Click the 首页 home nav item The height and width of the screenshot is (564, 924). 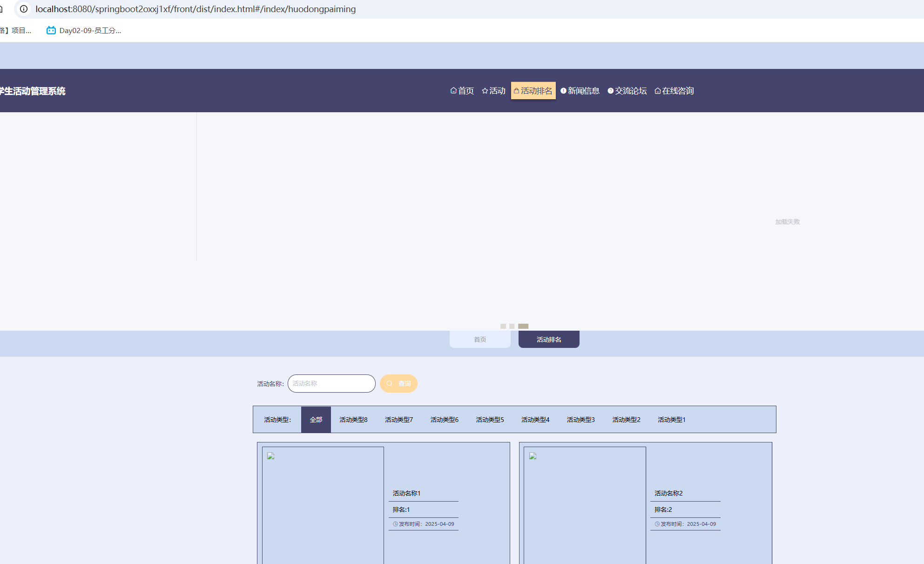462,91
